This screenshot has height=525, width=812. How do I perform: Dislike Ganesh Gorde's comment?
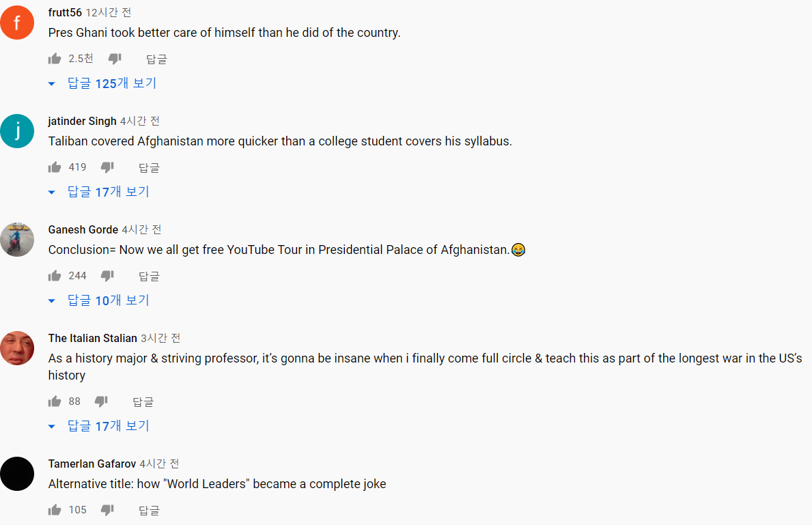pos(107,276)
